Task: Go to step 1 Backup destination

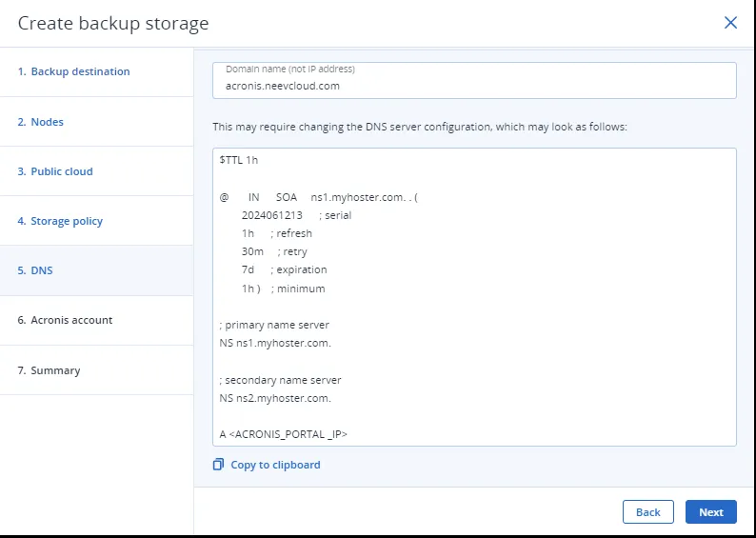Action: [96, 71]
